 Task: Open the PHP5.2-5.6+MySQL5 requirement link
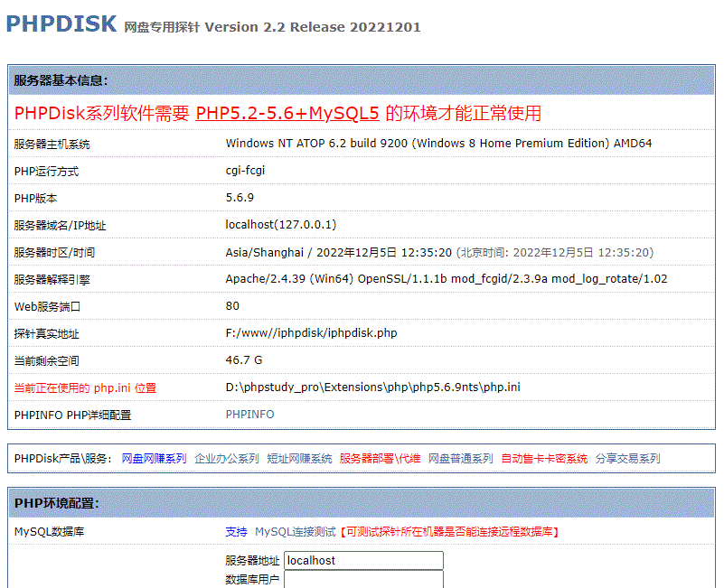287,114
